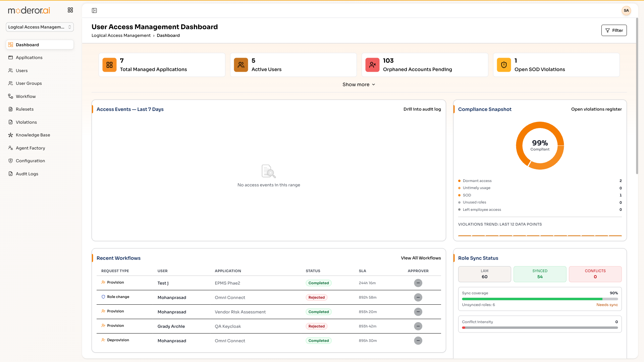Image resolution: width=644 pixels, height=362 pixels.
Task: Open the Logical Access Management module dropdown
Action: click(40, 27)
